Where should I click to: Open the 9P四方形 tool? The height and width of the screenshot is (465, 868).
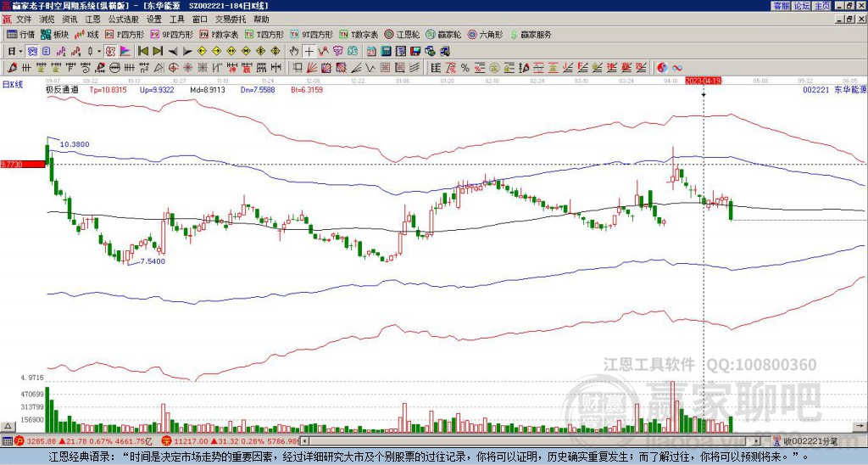[171, 34]
